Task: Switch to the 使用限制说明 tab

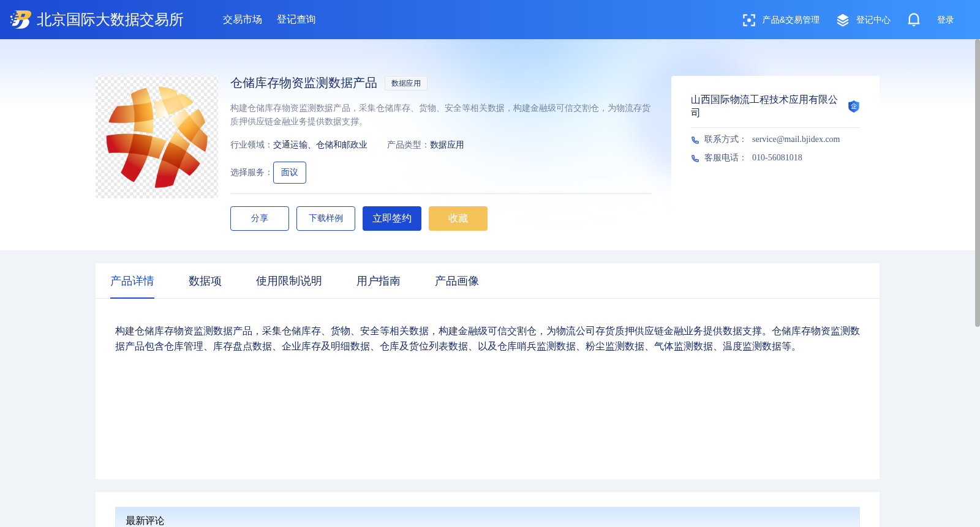Action: click(289, 281)
